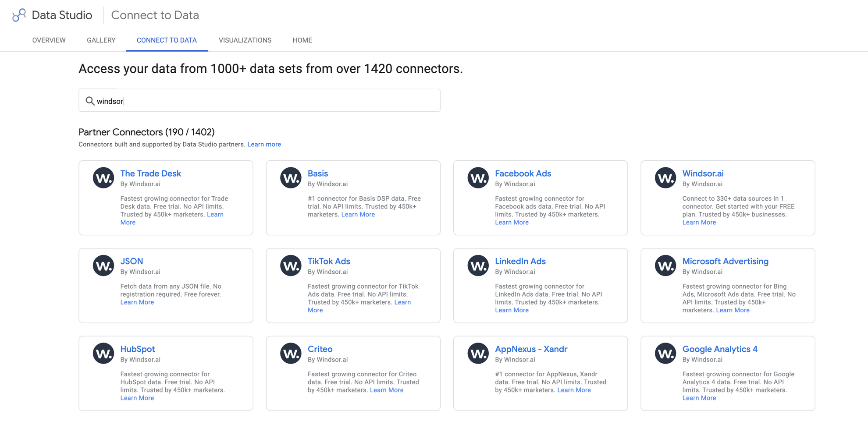The width and height of the screenshot is (868, 421).
Task: Open the Facebook Ads connector title
Action: (x=523, y=173)
